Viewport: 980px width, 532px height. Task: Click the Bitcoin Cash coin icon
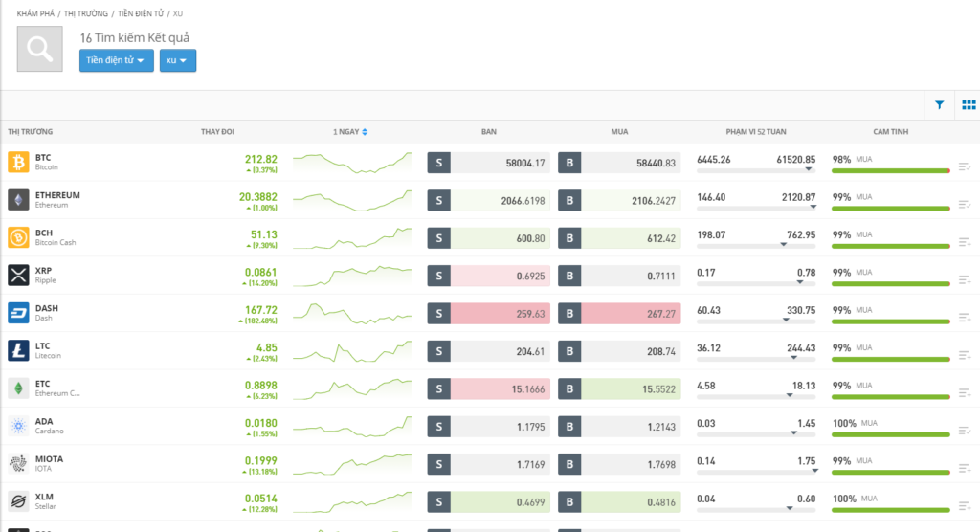[18, 237]
